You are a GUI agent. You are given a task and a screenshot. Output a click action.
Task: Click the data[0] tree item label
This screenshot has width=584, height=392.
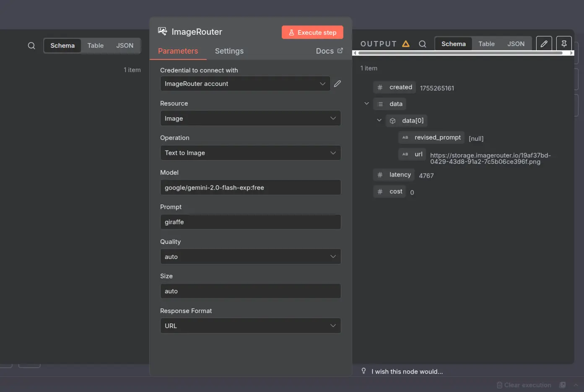[413, 121]
